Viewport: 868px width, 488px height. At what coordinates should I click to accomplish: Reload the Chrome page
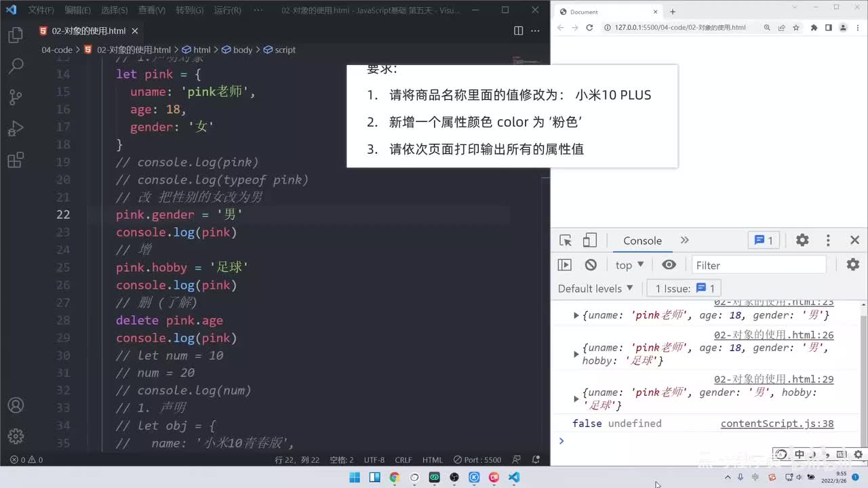(589, 28)
